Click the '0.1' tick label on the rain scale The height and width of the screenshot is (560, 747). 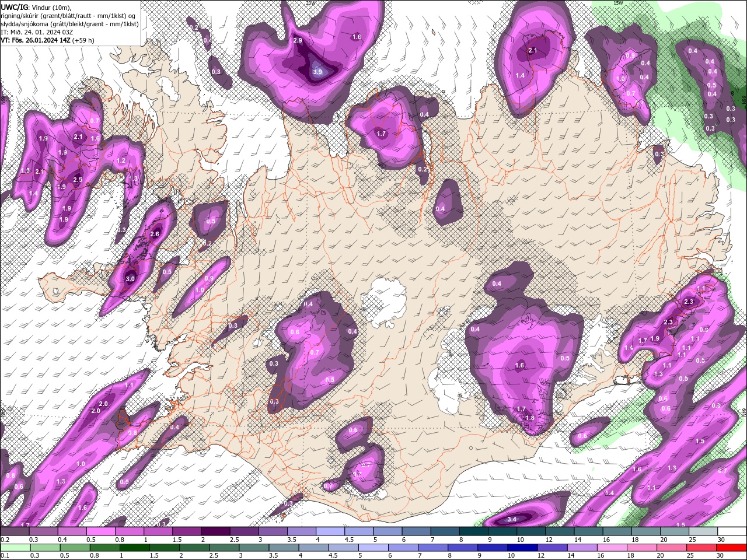coord(5,556)
